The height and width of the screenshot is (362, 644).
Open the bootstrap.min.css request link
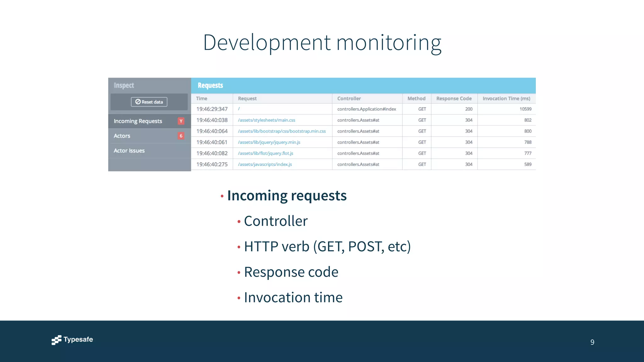[x=282, y=131]
